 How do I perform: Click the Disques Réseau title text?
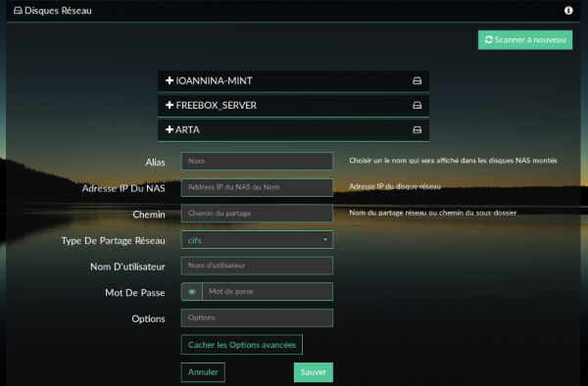click(x=58, y=11)
